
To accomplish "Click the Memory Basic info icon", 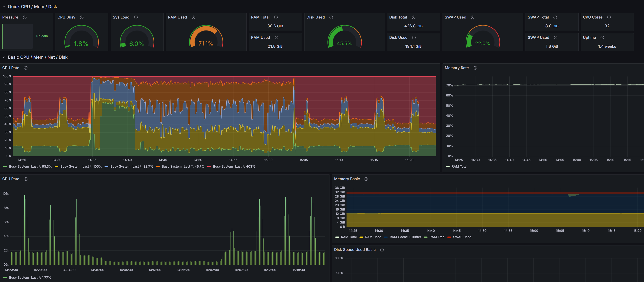I will pyautogui.click(x=366, y=179).
